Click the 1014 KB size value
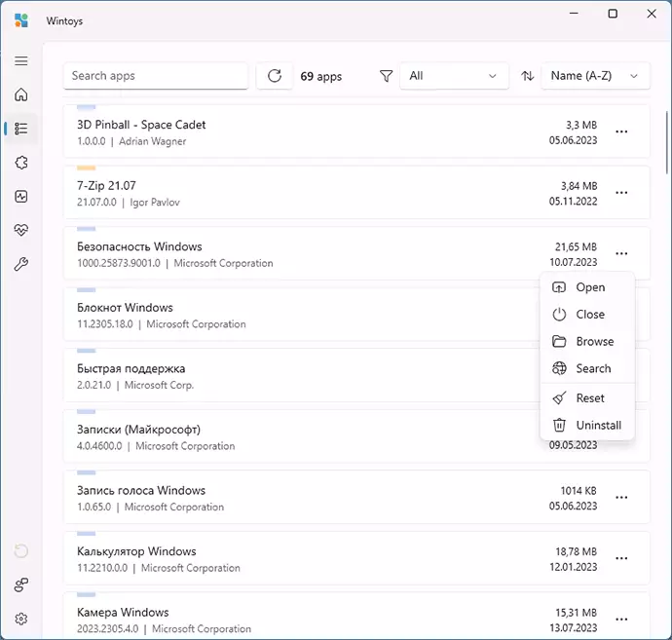Screen dimensions: 672x640 pyautogui.click(x=579, y=490)
